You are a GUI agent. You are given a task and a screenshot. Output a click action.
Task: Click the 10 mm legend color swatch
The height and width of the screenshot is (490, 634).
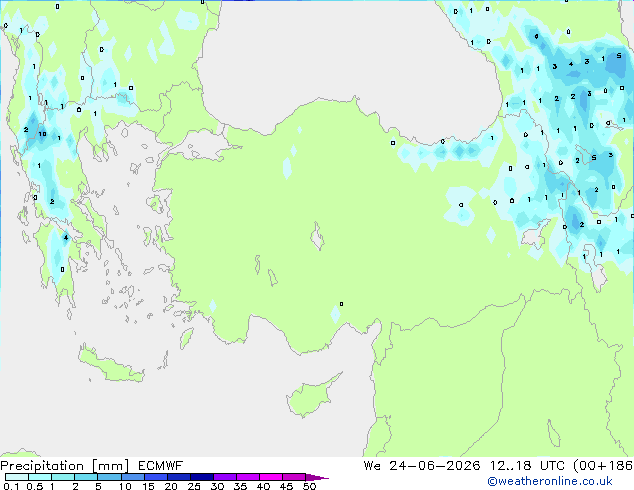tap(132, 477)
